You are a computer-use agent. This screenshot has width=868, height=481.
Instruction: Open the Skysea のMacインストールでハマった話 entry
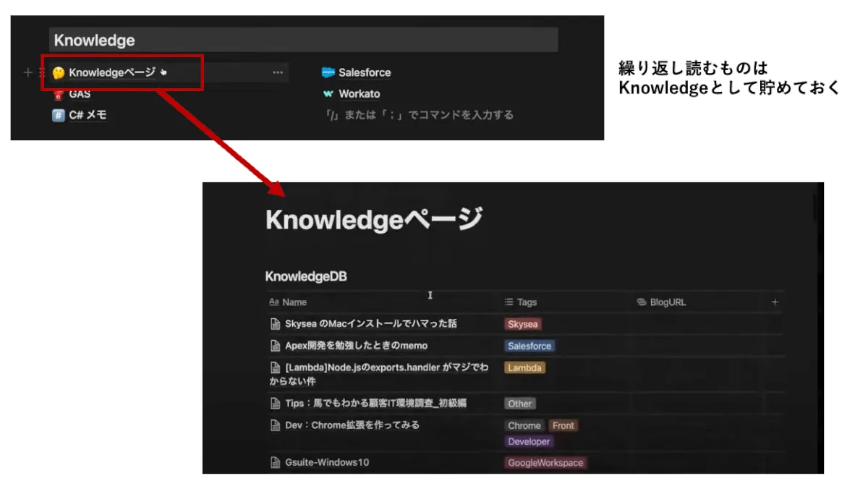point(371,324)
